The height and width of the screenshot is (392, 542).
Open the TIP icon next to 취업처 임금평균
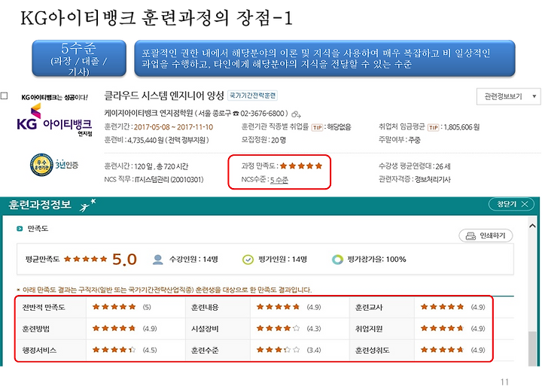click(x=433, y=127)
